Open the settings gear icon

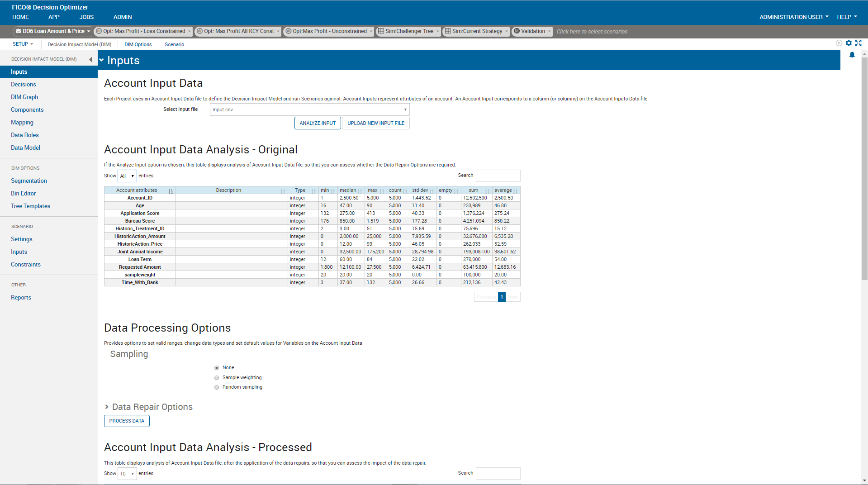(849, 43)
